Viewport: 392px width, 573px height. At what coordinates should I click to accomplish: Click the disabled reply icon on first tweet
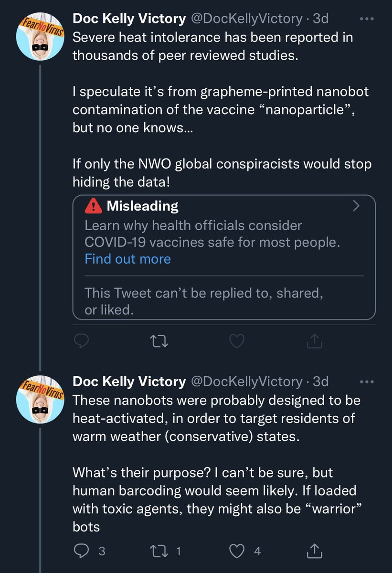pyautogui.click(x=82, y=340)
